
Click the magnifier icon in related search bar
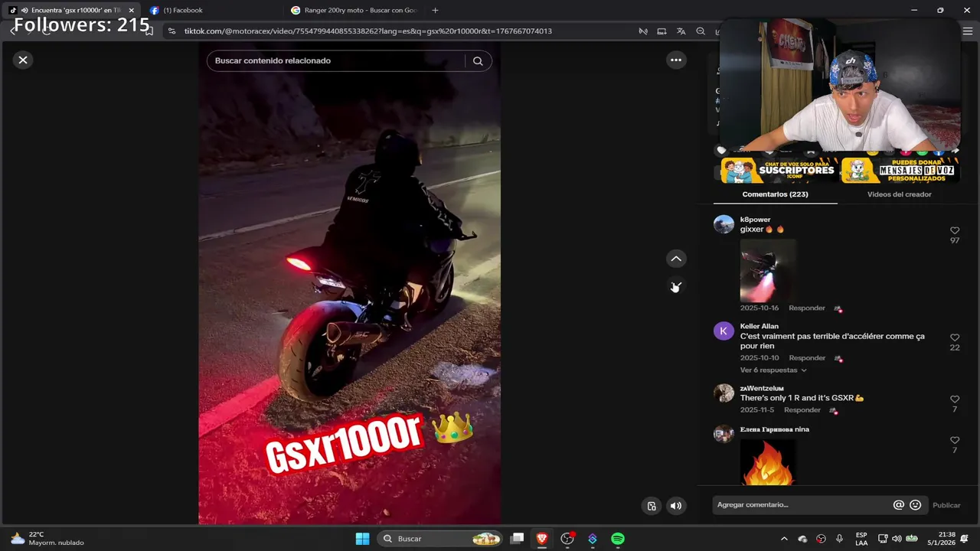tap(478, 61)
